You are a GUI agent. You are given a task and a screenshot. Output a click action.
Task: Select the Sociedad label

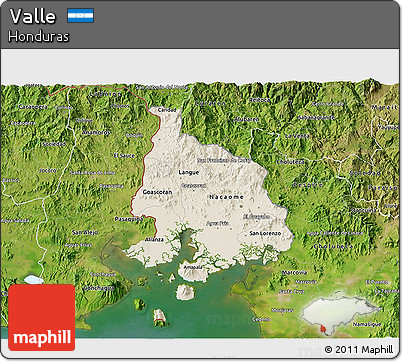coord(54,144)
